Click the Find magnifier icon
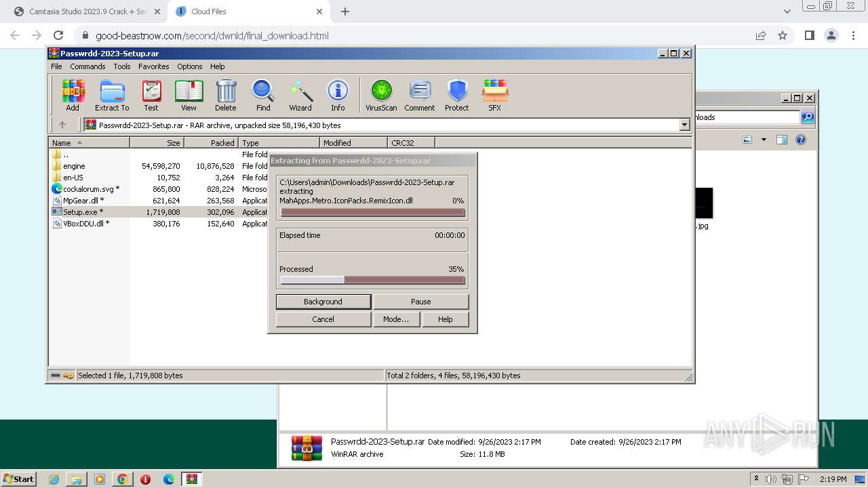The height and width of the screenshot is (488, 868). [x=263, y=95]
